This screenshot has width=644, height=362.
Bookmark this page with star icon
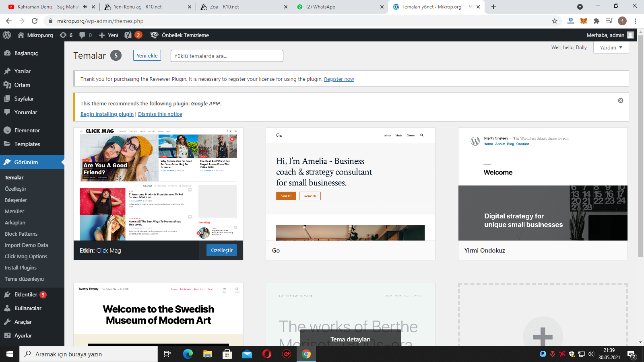[x=555, y=21]
